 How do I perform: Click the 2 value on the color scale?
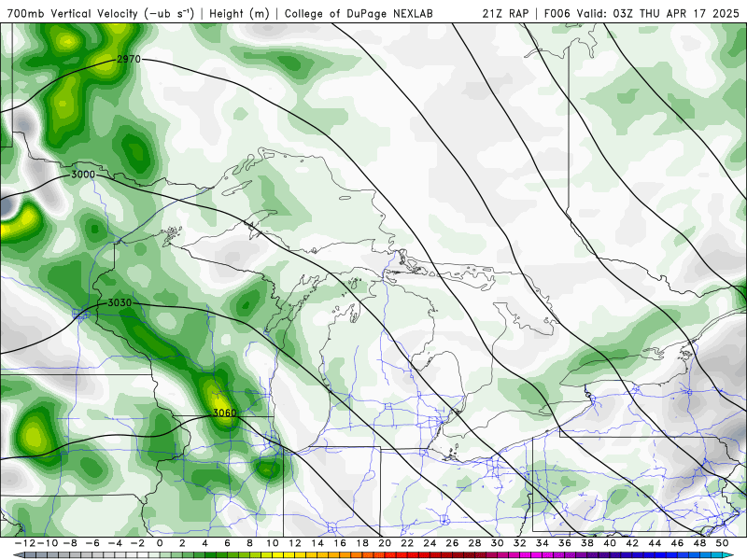tap(182, 543)
